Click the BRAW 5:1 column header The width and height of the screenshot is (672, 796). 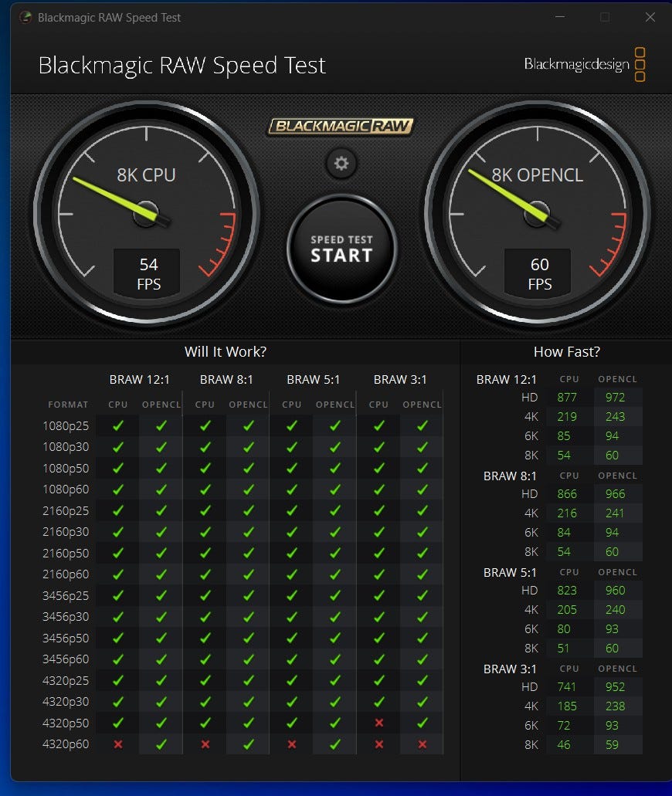pyautogui.click(x=314, y=380)
